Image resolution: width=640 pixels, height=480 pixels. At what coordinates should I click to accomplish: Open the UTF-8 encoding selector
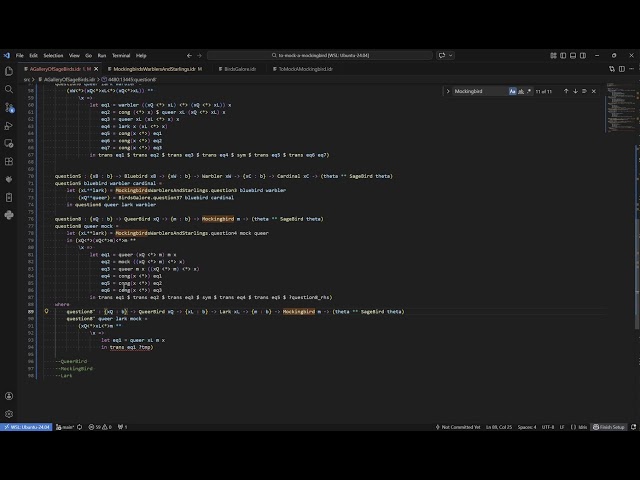[x=547, y=427]
